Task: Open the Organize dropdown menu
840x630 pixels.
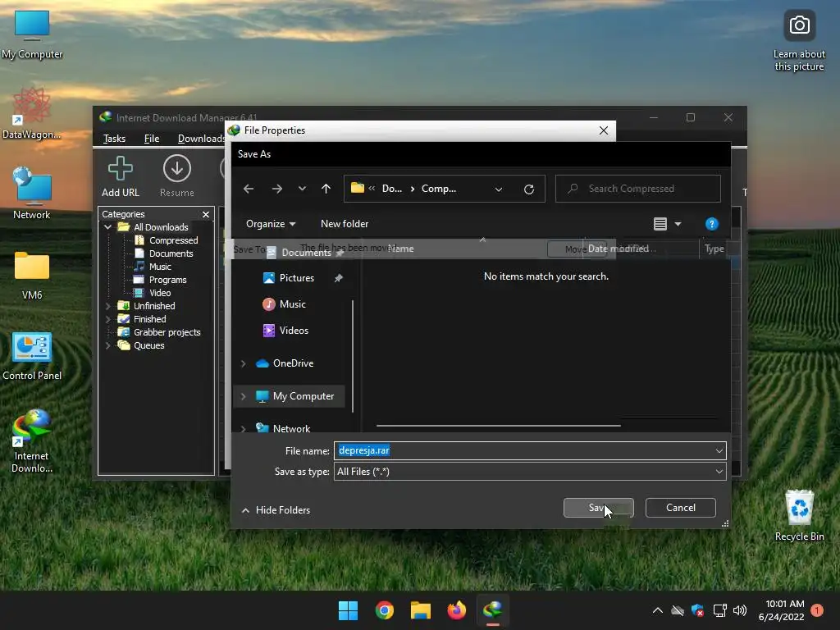Action: [x=271, y=224]
